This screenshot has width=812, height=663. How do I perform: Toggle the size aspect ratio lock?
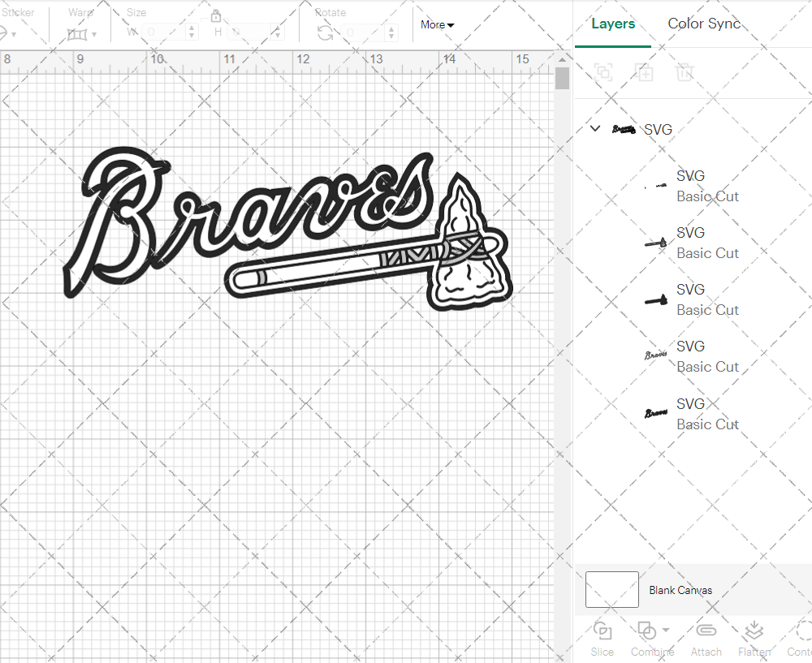pos(216,16)
